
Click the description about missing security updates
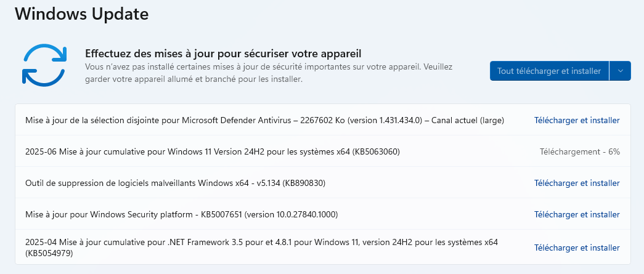[x=269, y=73]
